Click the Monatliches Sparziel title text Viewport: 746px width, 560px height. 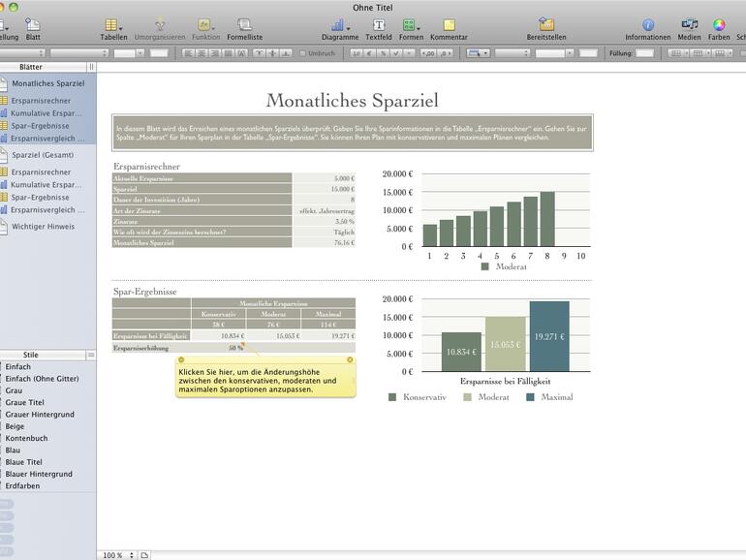pos(352,101)
